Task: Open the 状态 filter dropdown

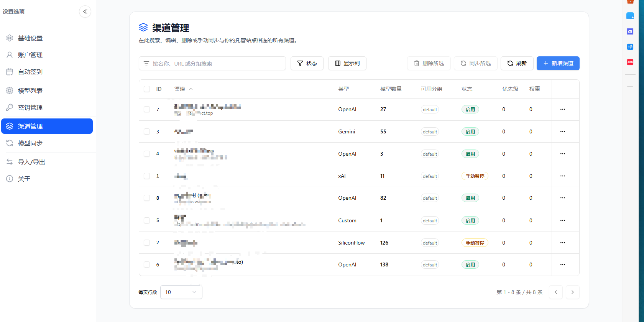Action: [x=307, y=63]
